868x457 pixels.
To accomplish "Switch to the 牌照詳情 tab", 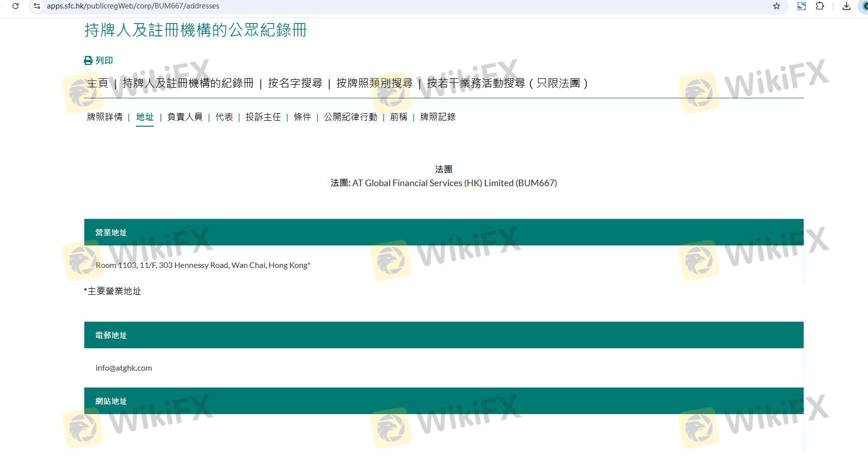I will click(x=104, y=117).
